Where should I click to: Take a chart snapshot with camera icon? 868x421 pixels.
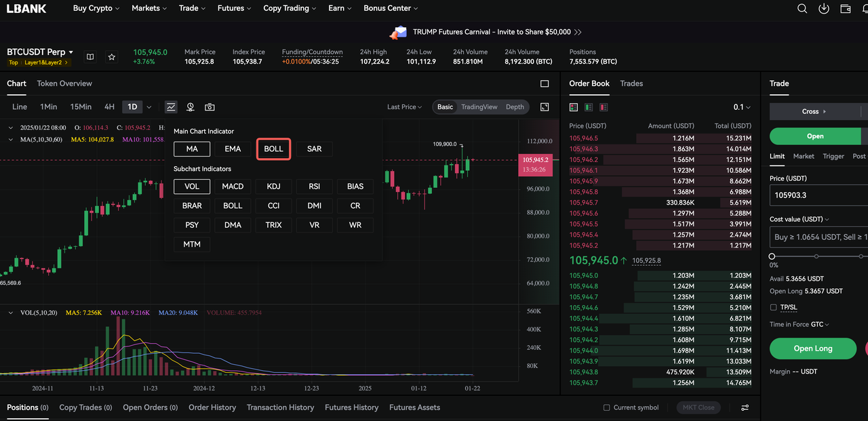pyautogui.click(x=210, y=107)
